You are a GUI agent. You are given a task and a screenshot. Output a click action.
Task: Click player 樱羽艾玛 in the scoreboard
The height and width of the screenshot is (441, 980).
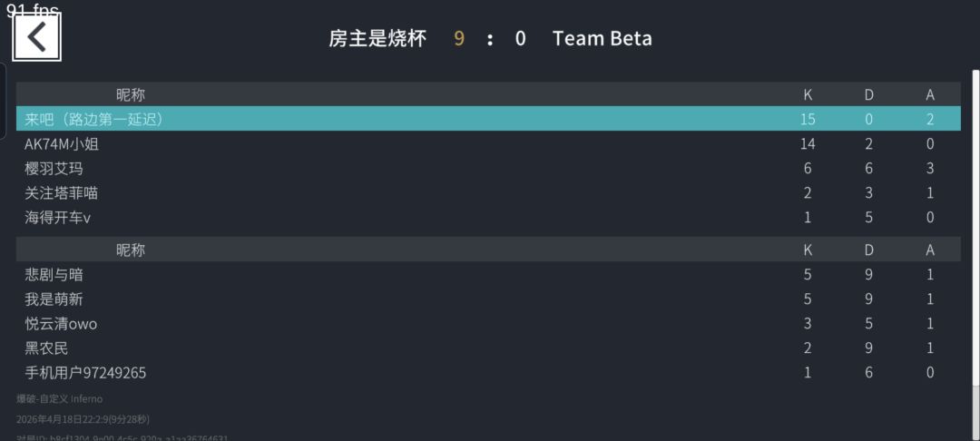[54, 168]
